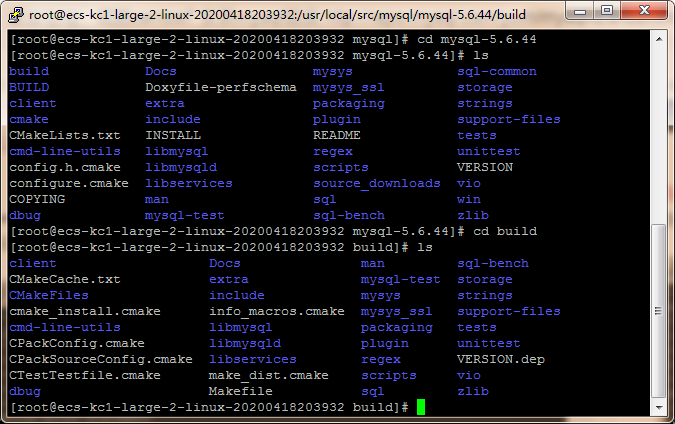Screen dimensions: 675x424
Task: Click 'cd mysql-5.6.44' command text
Action: tap(477, 39)
